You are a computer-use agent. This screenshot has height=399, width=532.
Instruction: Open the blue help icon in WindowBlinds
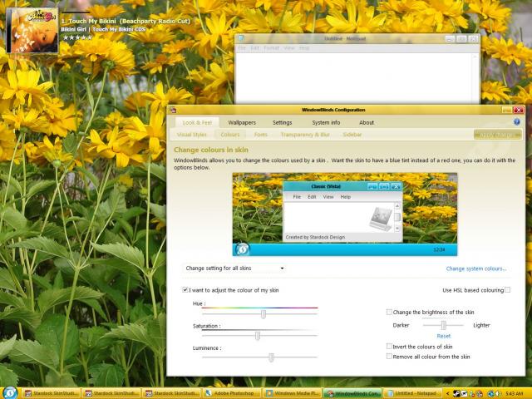[x=517, y=122]
